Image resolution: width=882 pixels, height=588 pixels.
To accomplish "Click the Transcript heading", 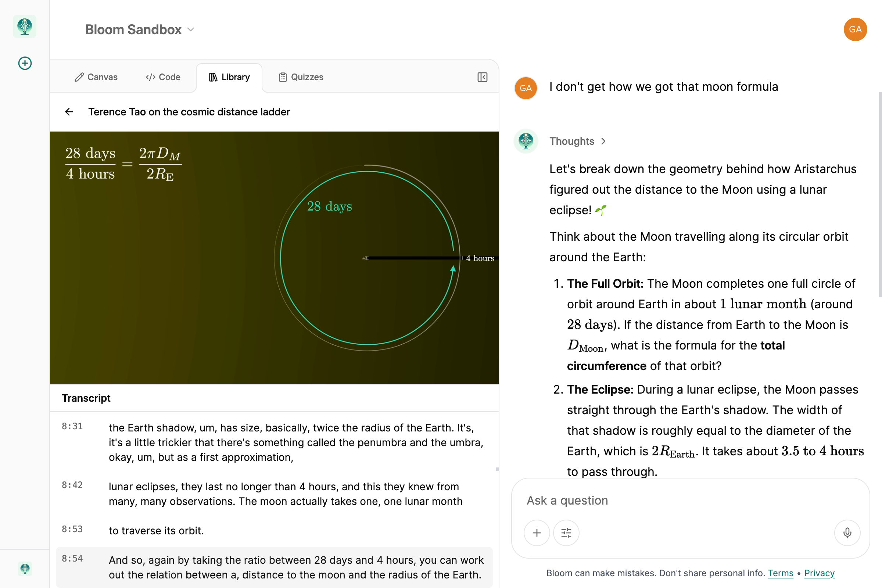I will point(86,398).
